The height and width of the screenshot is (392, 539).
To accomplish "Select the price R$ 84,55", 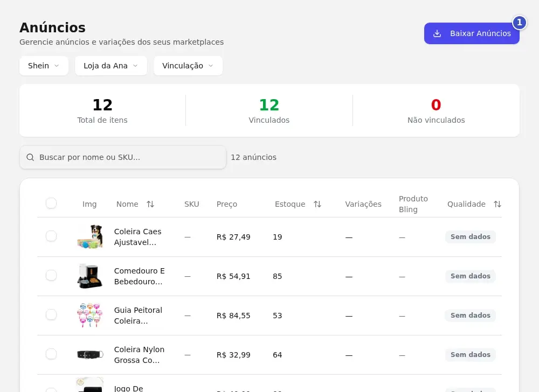I will click(233, 316).
